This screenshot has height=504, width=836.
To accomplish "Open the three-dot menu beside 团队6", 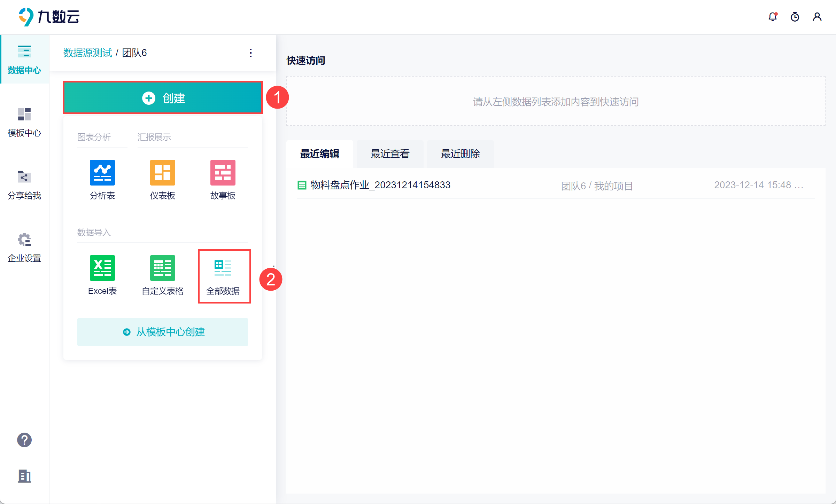I will [251, 53].
